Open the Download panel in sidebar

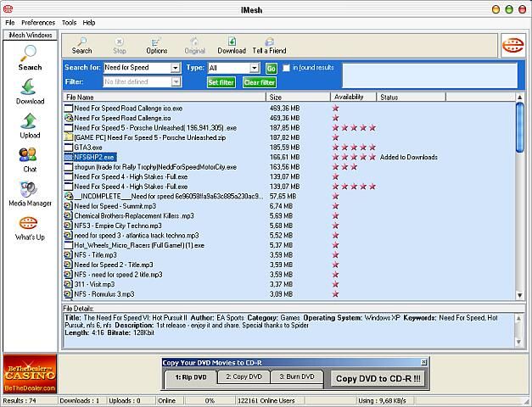30,92
